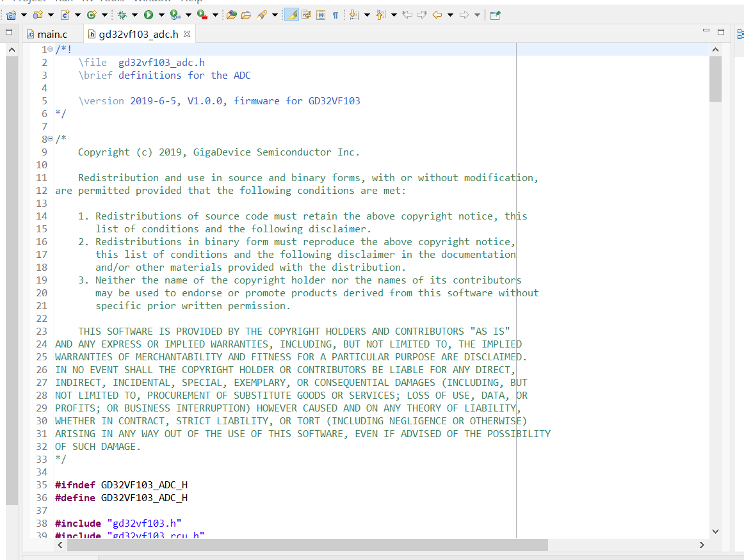The image size is (744, 560).
Task: Click the New C/C++ Project icon
Action: (x=11, y=15)
